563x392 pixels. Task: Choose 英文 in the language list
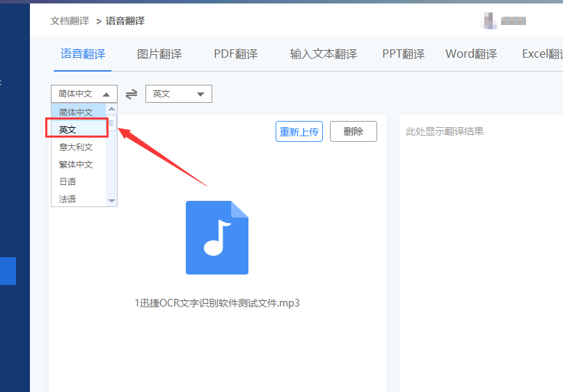pyautogui.click(x=79, y=129)
